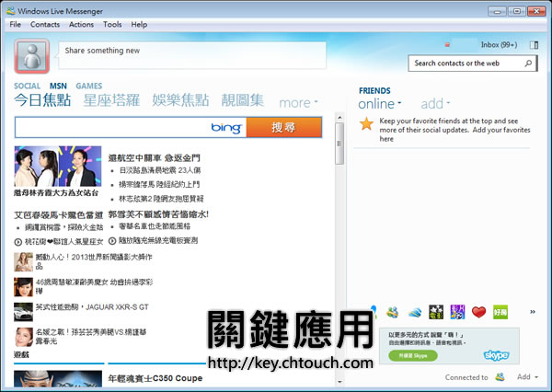The height and width of the screenshot is (392, 552).
Task: Open the File menu
Action: pyautogui.click(x=15, y=24)
